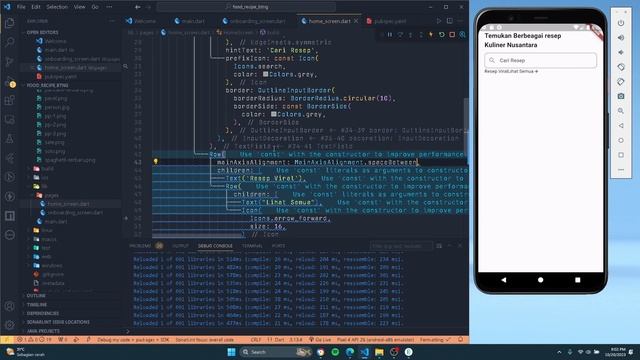Take an emulator screenshot with camera icon
Viewport: 640px width, 360px height.
pyautogui.click(x=621, y=96)
